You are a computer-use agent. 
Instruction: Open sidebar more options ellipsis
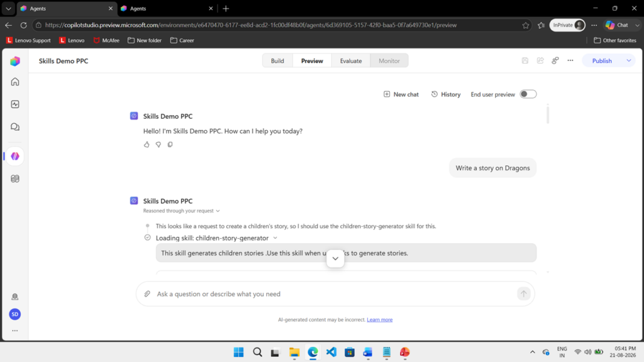15,331
